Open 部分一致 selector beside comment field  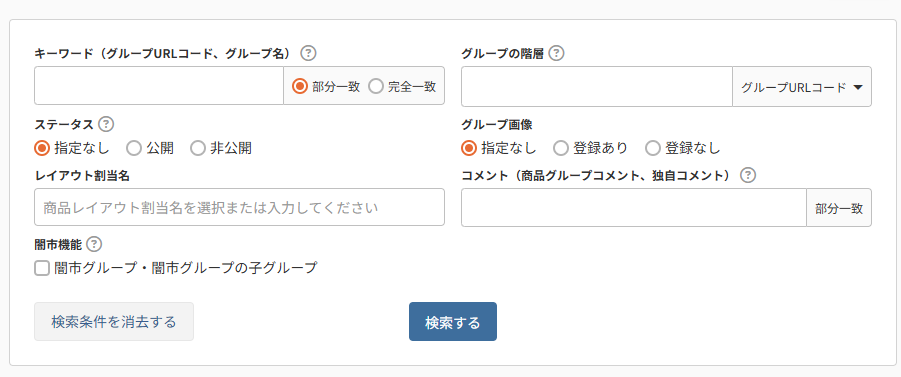pyautogui.click(x=838, y=207)
